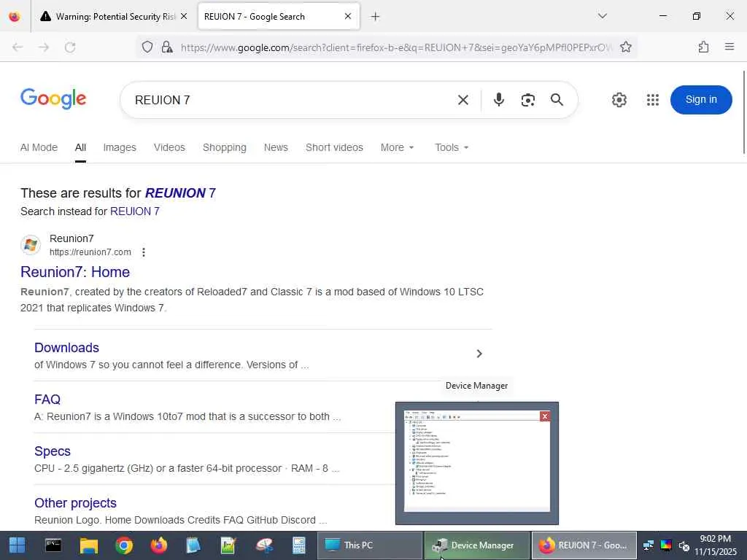Launch the Snipping Tool from taskbar

point(264,545)
